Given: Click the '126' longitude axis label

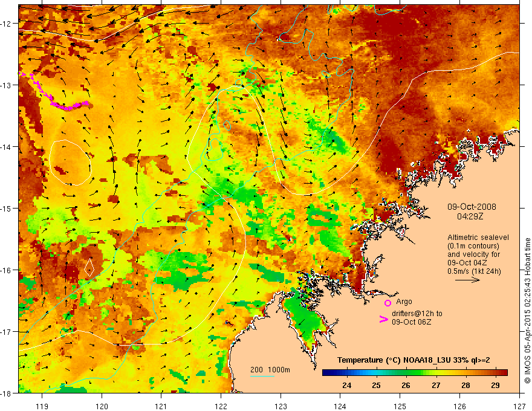Looking at the screenshot, I should tap(459, 406).
